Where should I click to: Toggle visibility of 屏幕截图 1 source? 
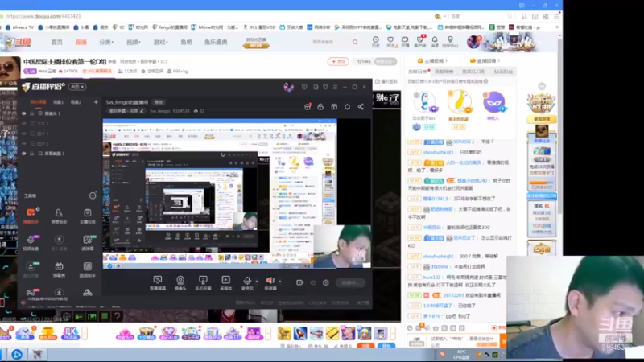[24, 154]
